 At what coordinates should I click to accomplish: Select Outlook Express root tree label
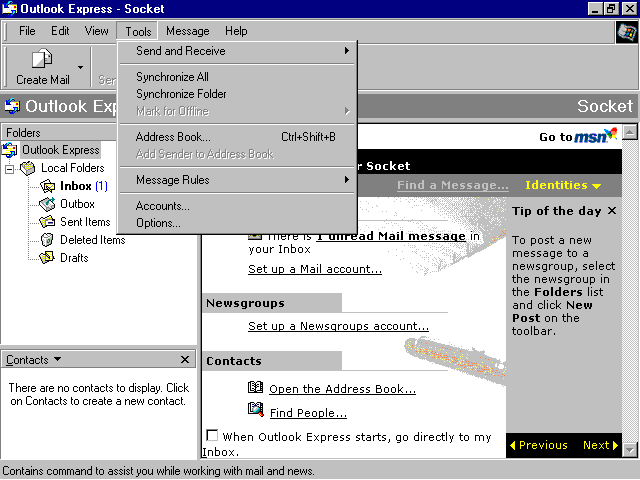pyautogui.click(x=61, y=150)
